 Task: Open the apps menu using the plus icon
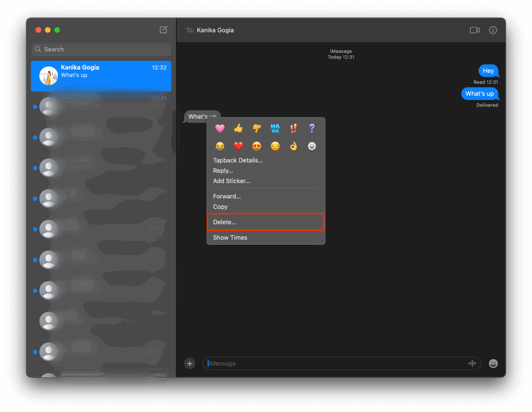[189, 363]
